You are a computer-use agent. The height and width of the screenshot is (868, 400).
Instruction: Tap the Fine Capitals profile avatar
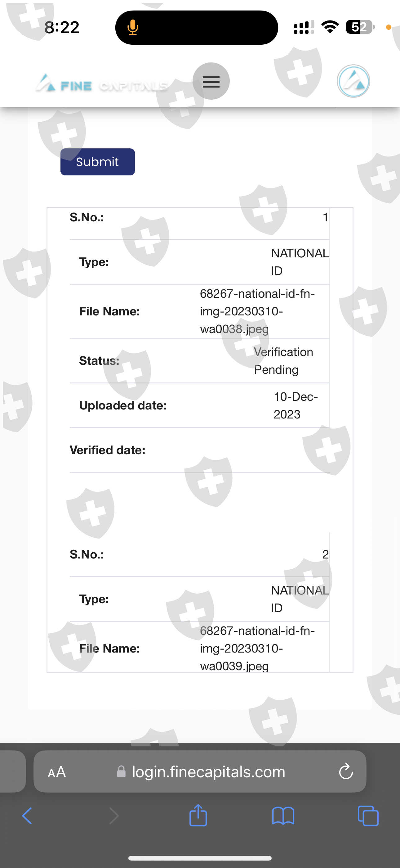coord(353,81)
